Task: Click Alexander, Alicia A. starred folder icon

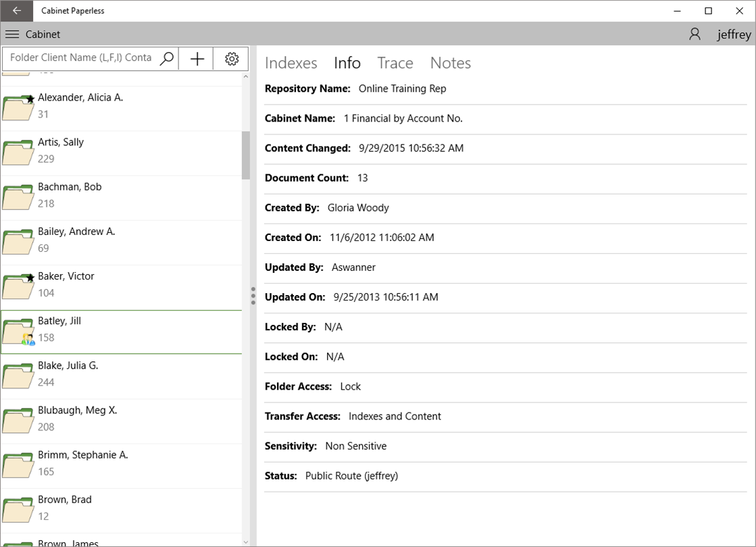Action: pos(18,107)
